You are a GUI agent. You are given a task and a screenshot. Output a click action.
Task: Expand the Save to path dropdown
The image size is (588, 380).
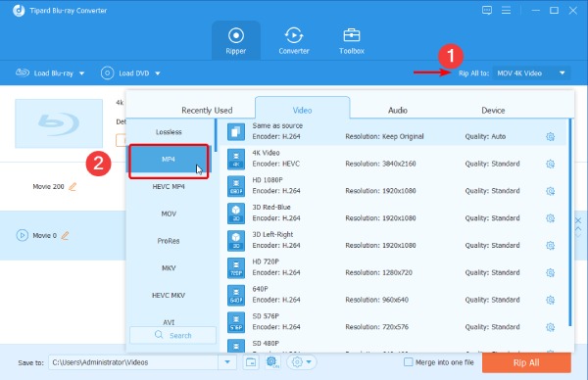[x=227, y=362]
